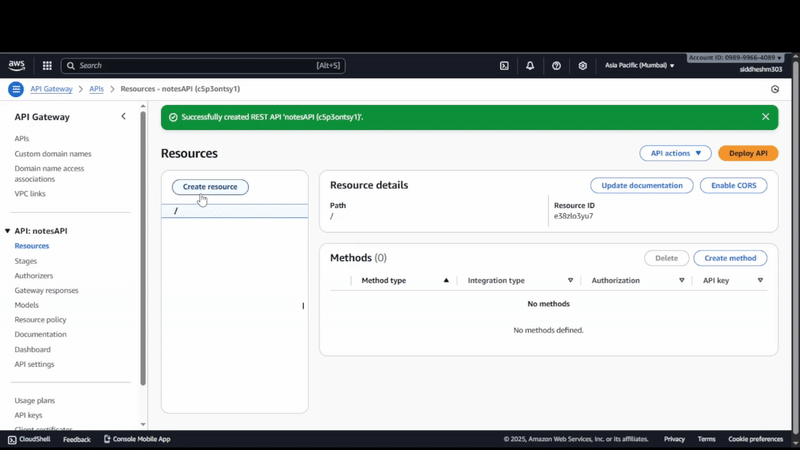The image size is (800, 450).
Task: Launch CloudShell from top bar icon
Action: (504, 65)
